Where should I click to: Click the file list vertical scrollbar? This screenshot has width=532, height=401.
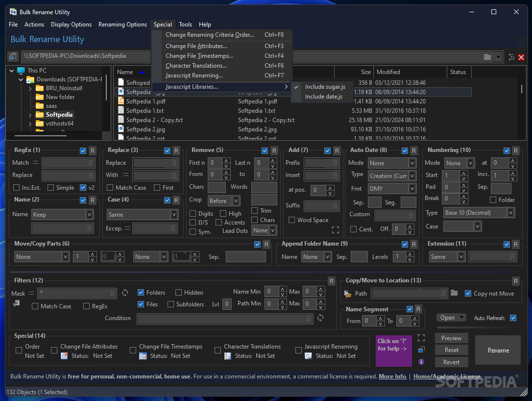522,89
